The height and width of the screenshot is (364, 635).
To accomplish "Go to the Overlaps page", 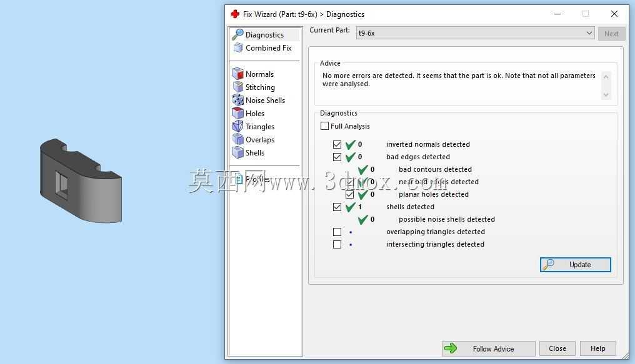I will 259,139.
